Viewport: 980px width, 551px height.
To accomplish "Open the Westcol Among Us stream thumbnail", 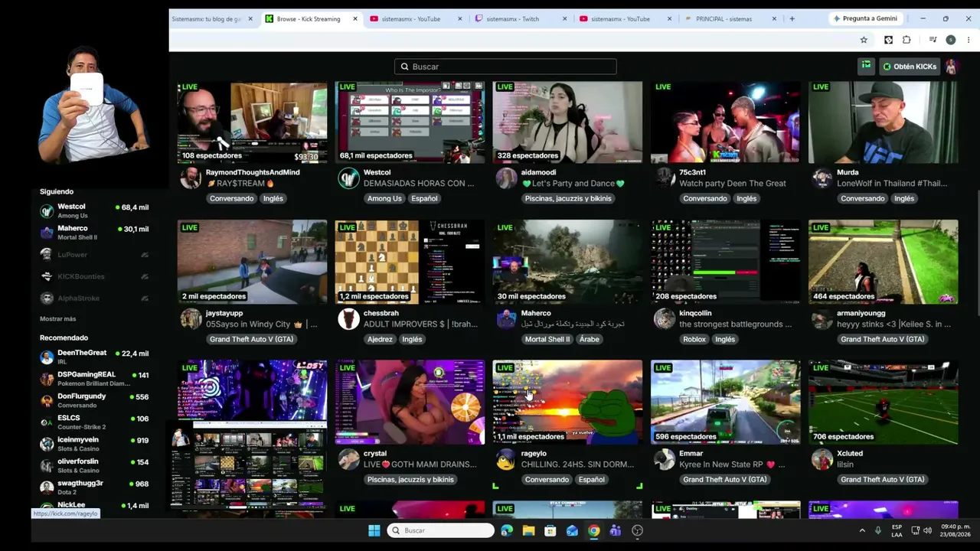I will pyautogui.click(x=410, y=122).
